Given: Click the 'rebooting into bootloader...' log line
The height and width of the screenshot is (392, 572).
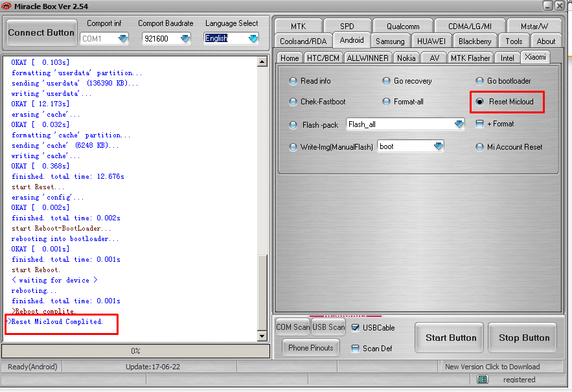Looking at the screenshot, I should [x=65, y=238].
